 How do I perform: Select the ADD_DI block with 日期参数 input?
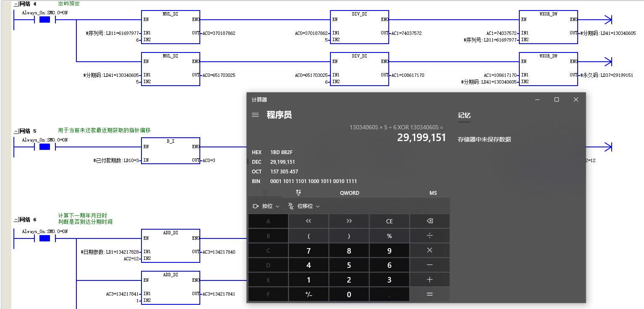(170, 246)
